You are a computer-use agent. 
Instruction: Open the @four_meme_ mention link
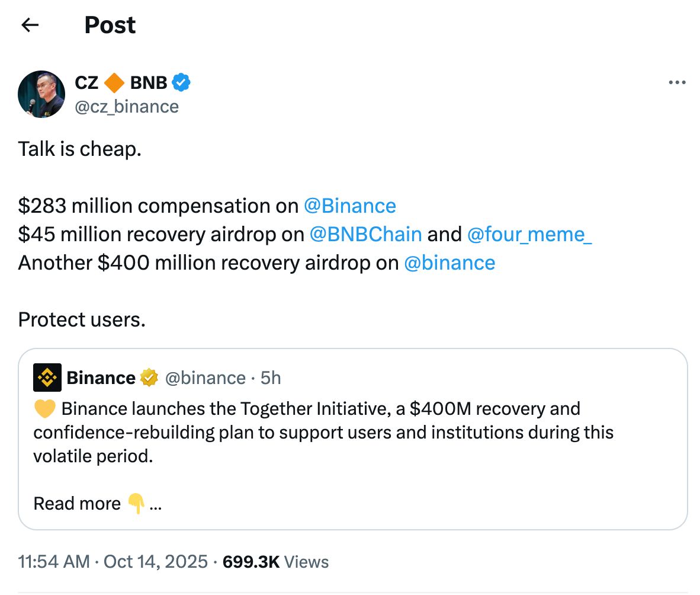coord(529,234)
